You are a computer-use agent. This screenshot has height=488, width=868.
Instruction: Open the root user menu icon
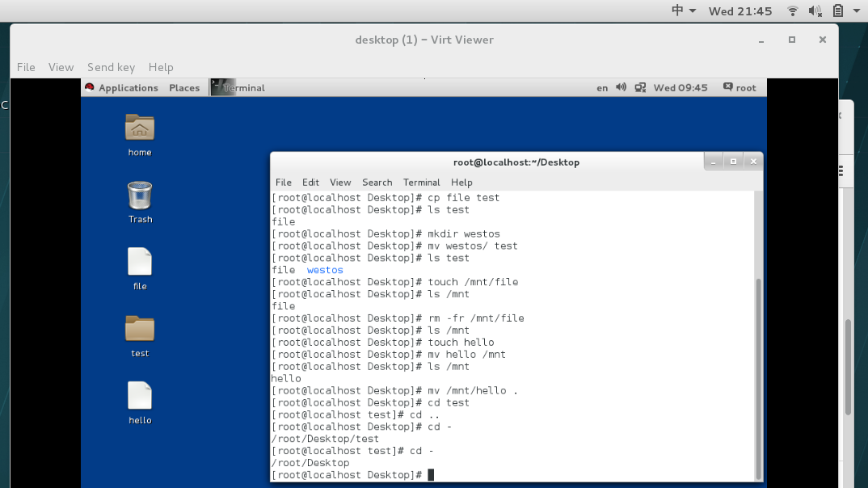(x=728, y=87)
